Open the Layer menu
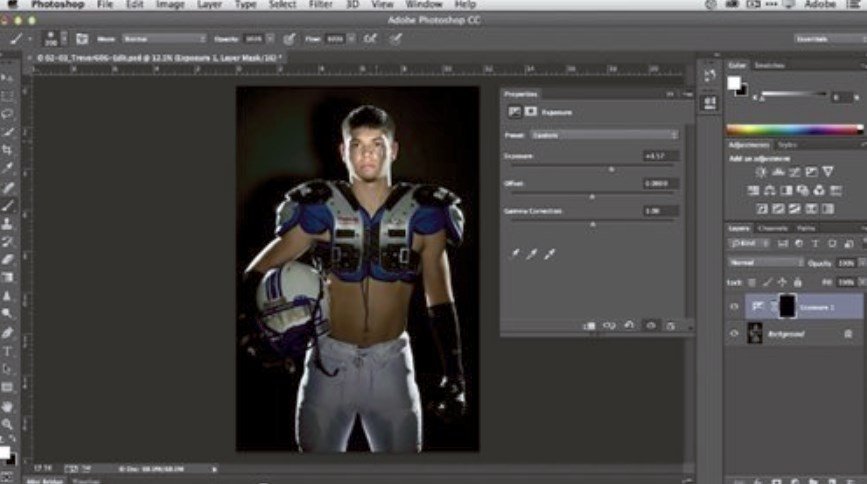Screen dimensions: 867x484 point(210,4)
